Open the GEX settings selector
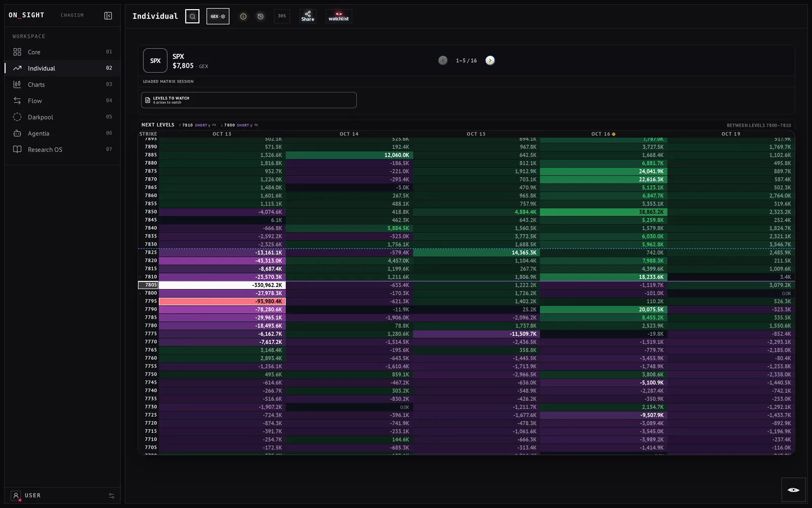Image resolution: width=812 pixels, height=508 pixels. [x=218, y=16]
